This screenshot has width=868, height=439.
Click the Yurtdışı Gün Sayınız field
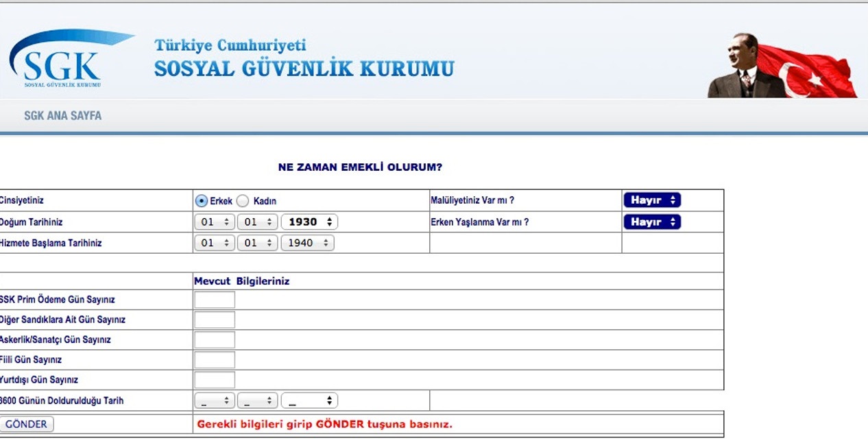[x=213, y=379]
